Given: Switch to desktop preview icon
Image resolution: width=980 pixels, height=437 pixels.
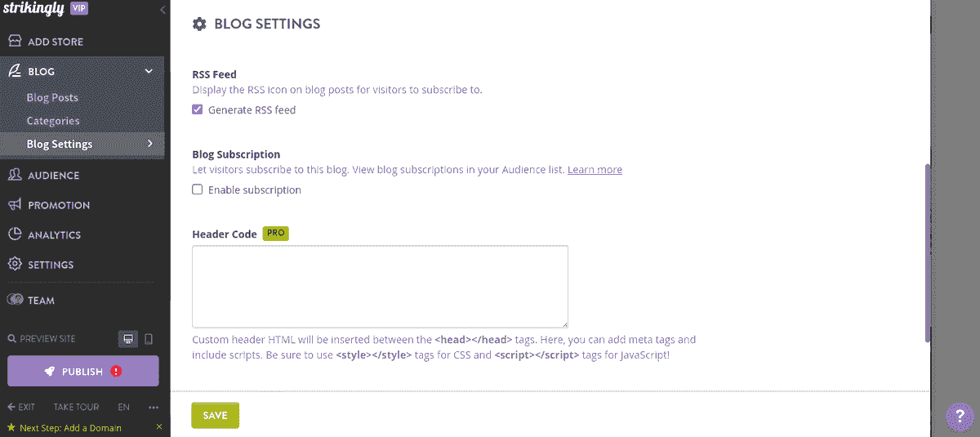Looking at the screenshot, I should tap(127, 338).
